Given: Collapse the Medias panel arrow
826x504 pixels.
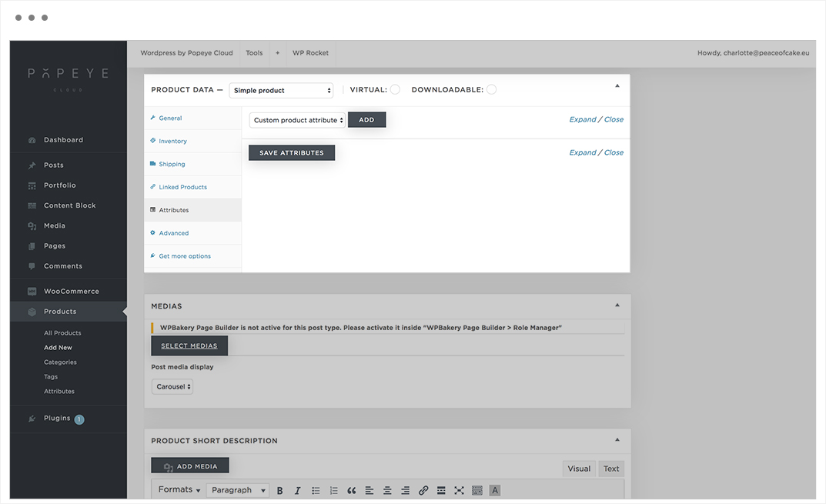Looking at the screenshot, I should pyautogui.click(x=617, y=305).
